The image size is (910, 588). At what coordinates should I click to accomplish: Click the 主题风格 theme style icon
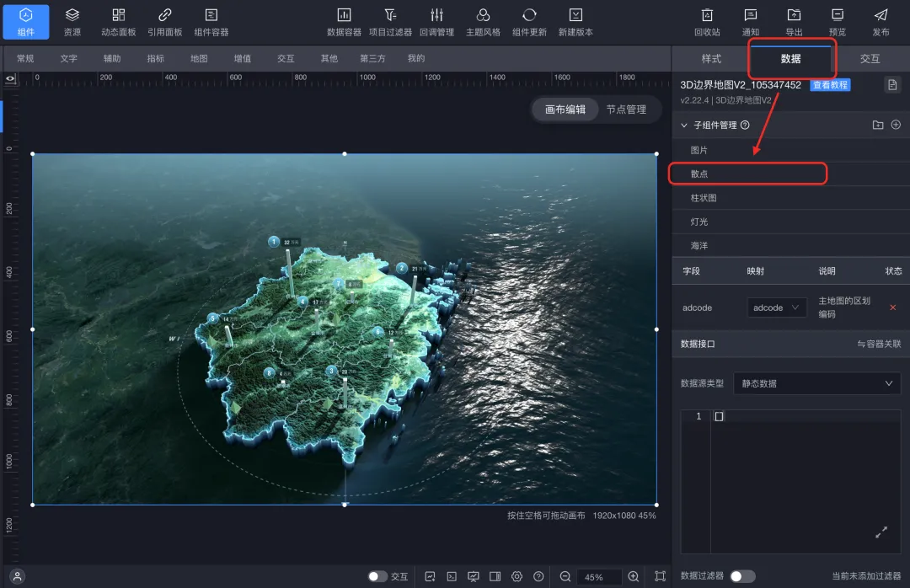point(483,21)
